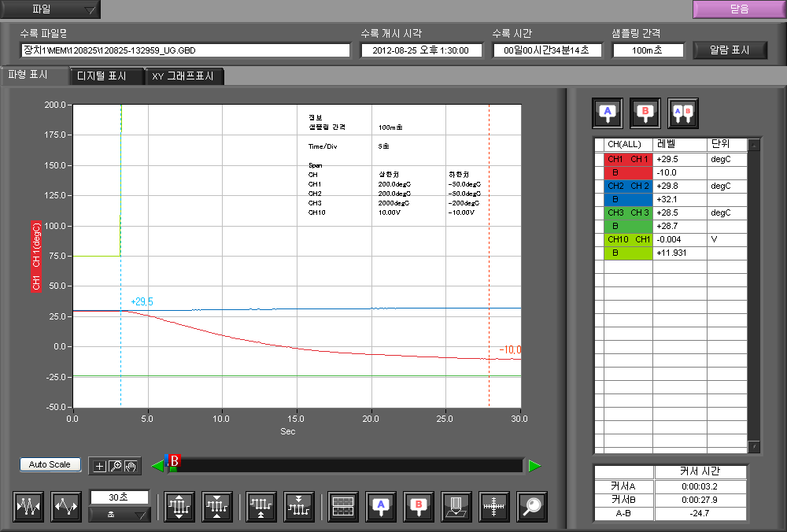Click the CH(ALL) channel header cell

623,145
